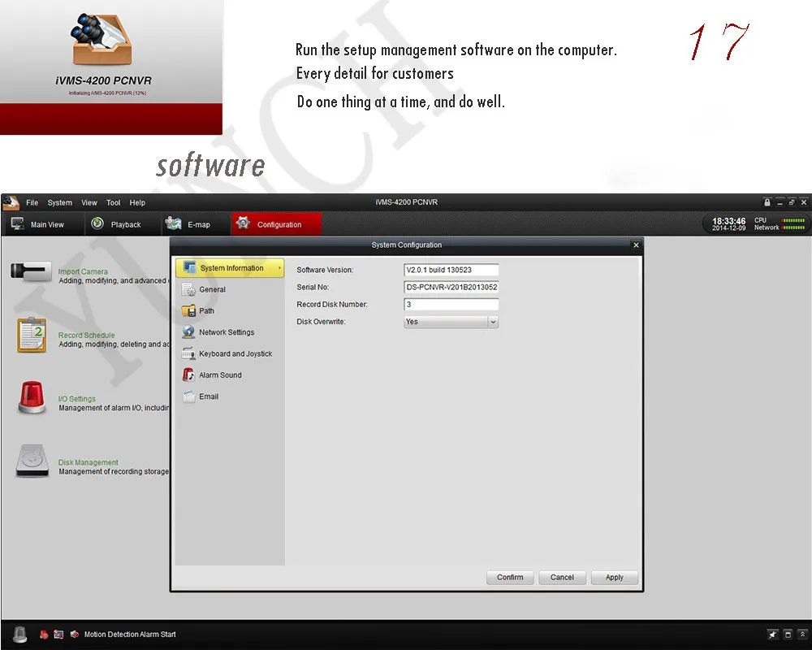Click the Record Disk Number field
The image size is (812, 650).
(451, 304)
